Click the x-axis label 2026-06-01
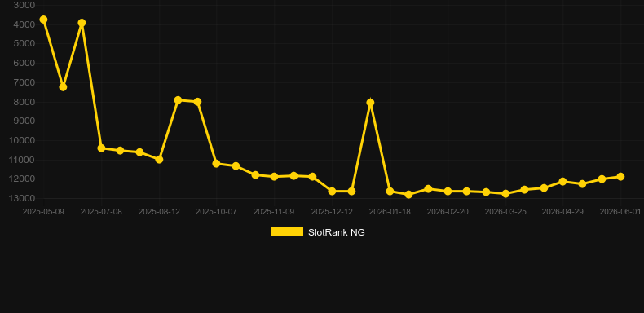The image size is (644, 313). point(620,212)
